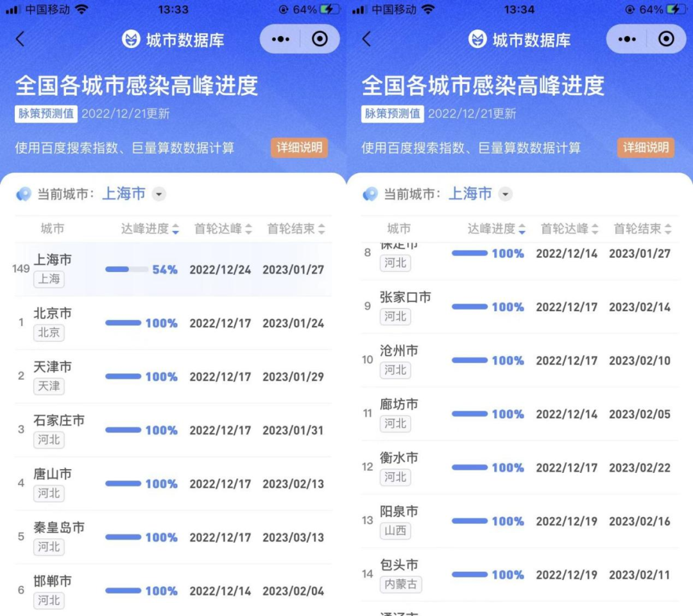Viewport: 693px width, 616px height.
Task: Tap the 河北 tag under 石家庄市
Action: (49, 440)
